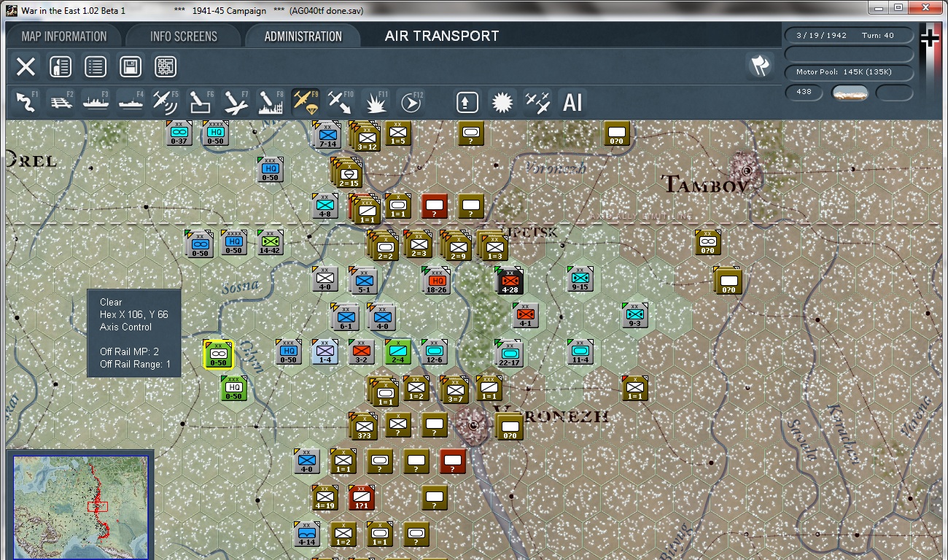
Task: Click the F11 explosion icon
Action: tap(376, 103)
